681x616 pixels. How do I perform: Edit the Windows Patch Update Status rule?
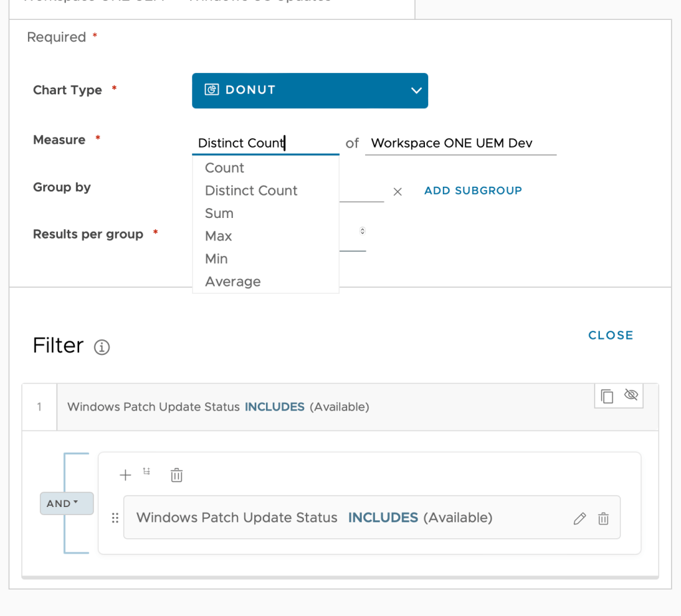[x=579, y=518]
